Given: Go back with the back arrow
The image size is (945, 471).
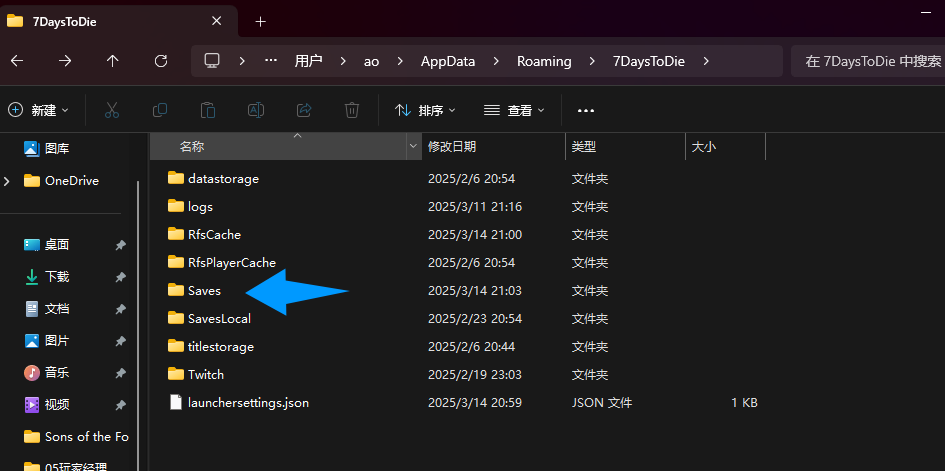Looking at the screenshot, I should click(16, 61).
